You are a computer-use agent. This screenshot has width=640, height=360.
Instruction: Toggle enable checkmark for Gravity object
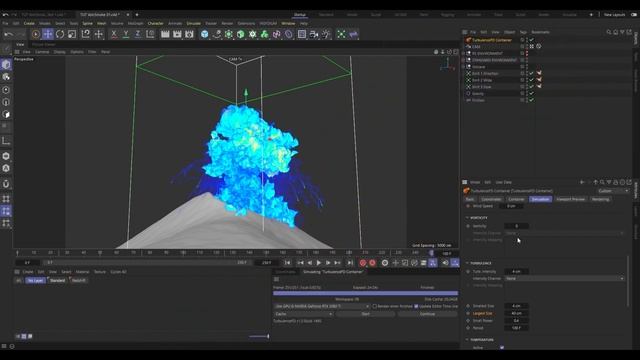tap(531, 93)
